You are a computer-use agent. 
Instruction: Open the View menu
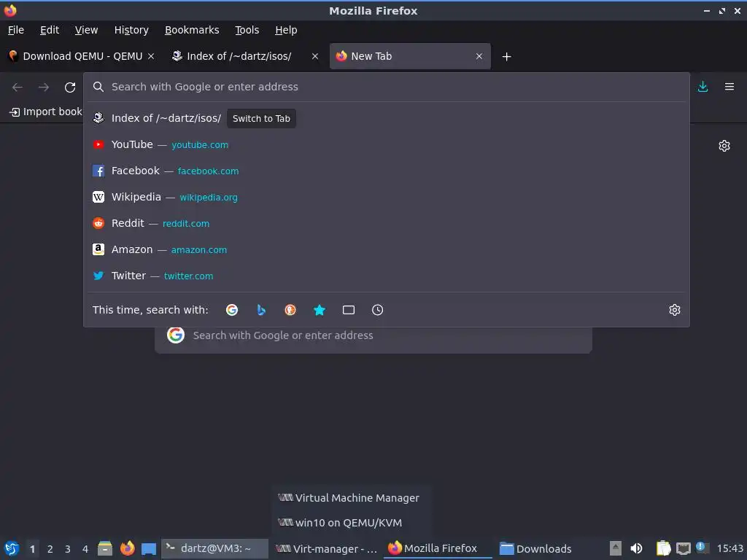tap(86, 30)
